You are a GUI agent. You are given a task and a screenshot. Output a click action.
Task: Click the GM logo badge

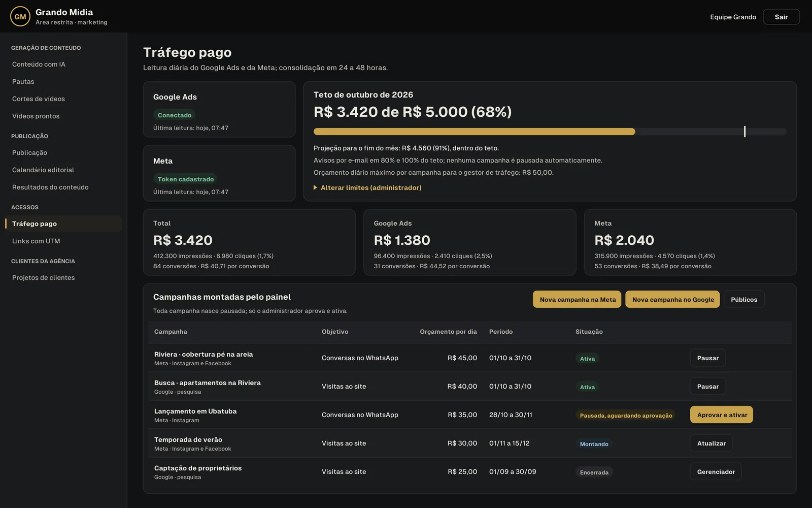(x=20, y=17)
